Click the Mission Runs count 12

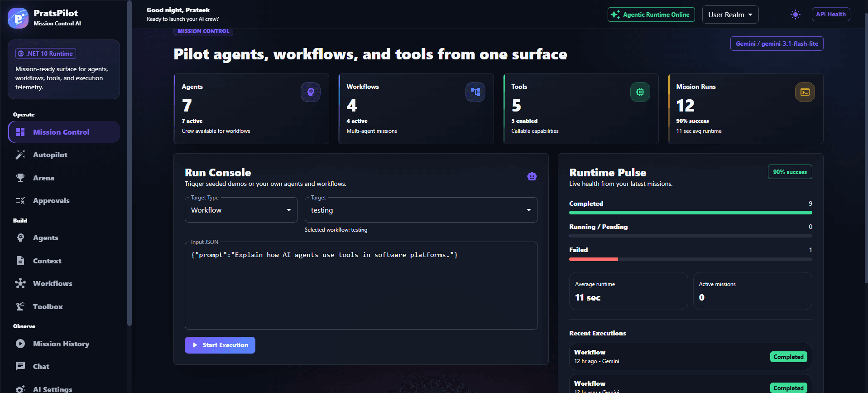tap(685, 106)
